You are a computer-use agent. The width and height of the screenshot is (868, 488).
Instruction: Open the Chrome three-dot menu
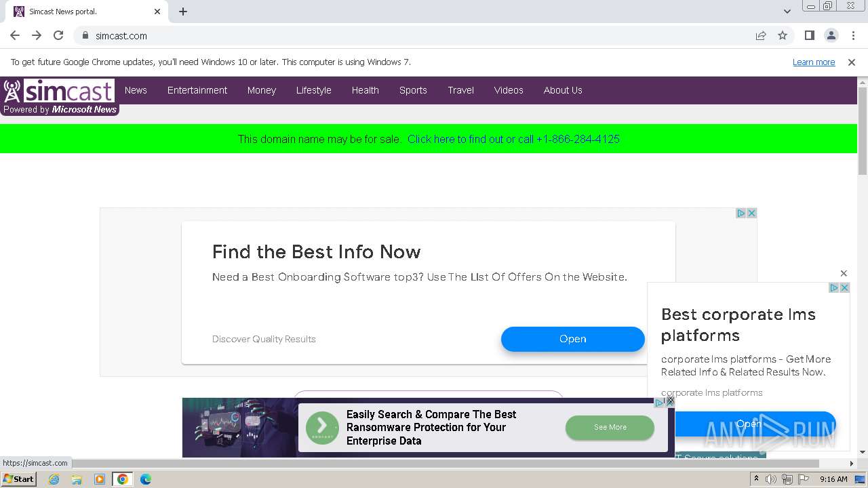[852, 35]
